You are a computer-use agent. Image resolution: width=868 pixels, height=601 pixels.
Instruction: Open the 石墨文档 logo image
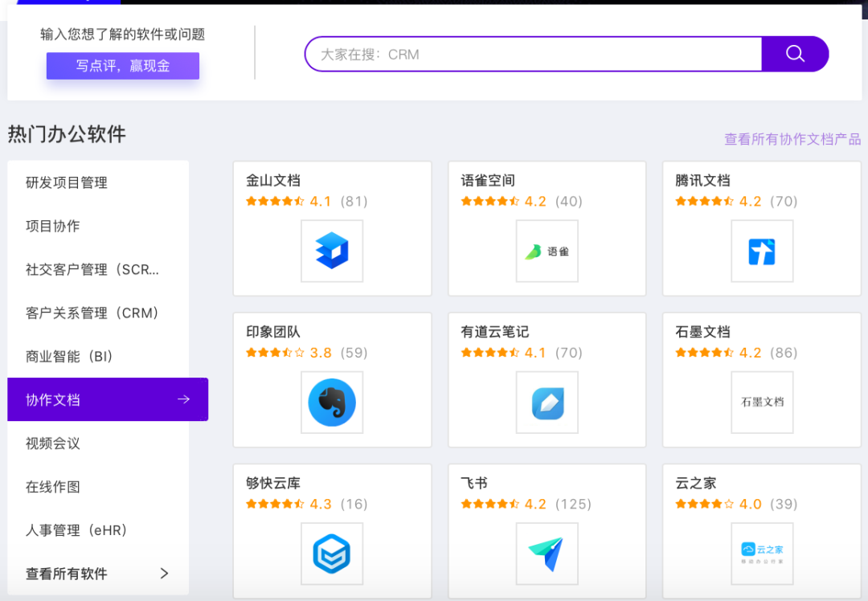[762, 403]
